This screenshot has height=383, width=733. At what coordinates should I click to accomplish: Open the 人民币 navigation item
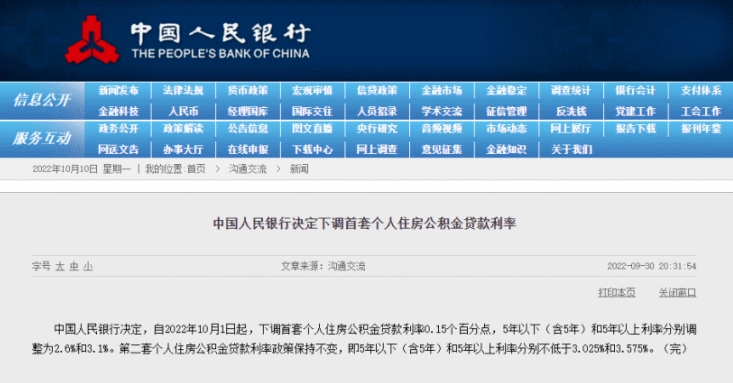(183, 111)
